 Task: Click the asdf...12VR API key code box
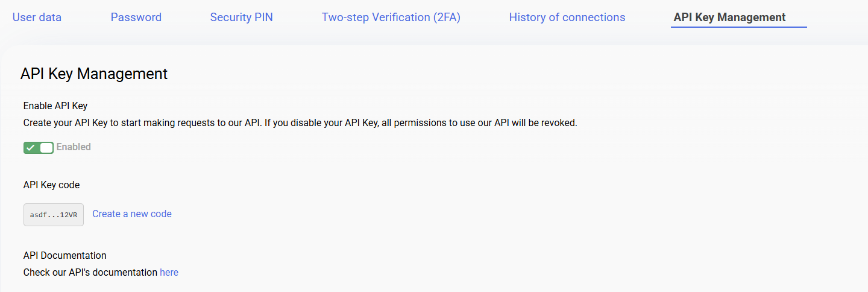(54, 215)
